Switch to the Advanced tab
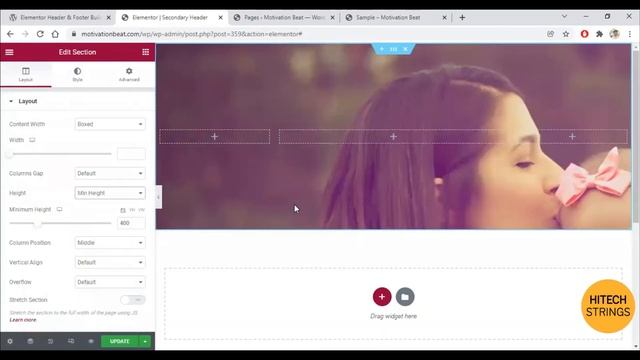Image resolution: width=640 pixels, height=360 pixels. [x=129, y=74]
